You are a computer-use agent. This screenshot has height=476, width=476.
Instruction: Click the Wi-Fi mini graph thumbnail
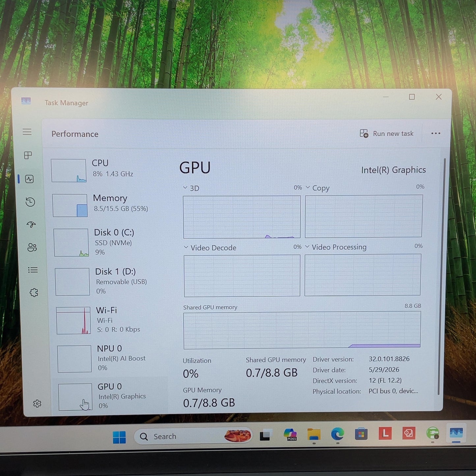coord(73,320)
